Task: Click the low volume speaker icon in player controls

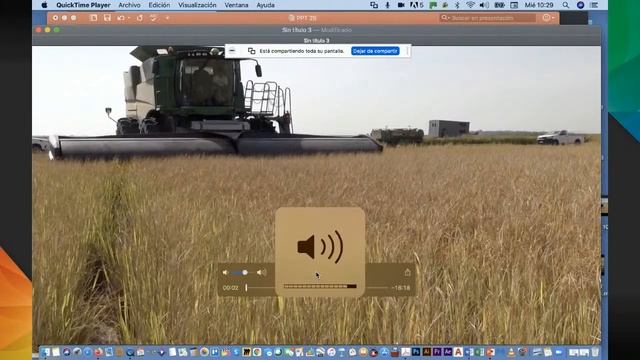Action: point(225,272)
